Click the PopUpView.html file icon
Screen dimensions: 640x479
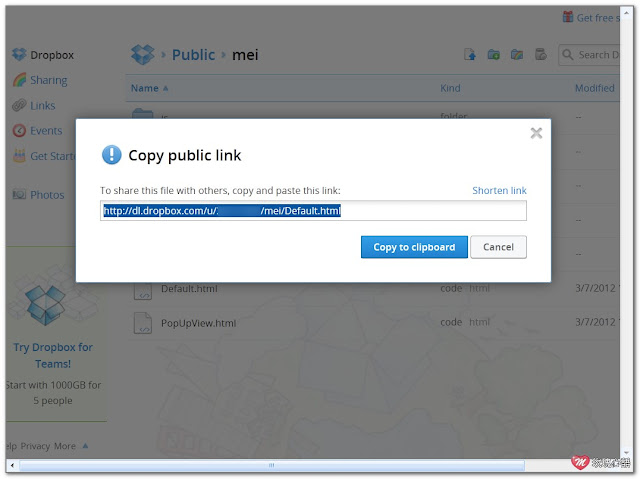tap(143, 323)
